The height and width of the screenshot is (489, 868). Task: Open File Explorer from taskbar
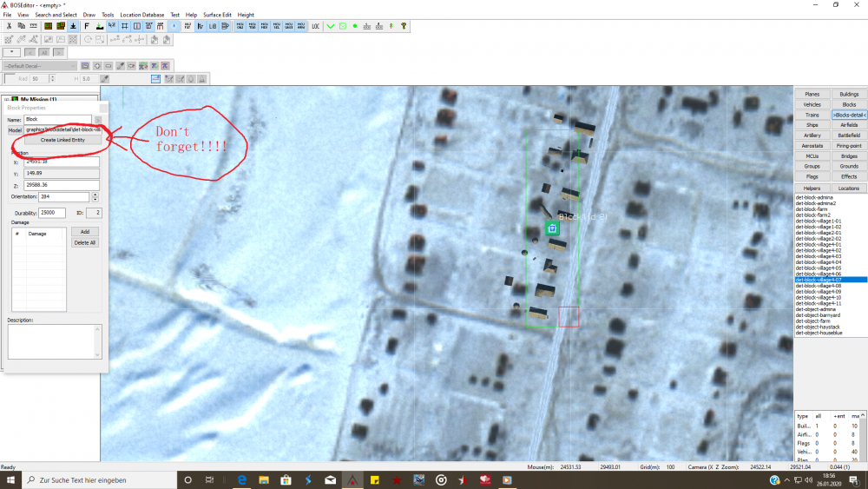click(x=264, y=480)
